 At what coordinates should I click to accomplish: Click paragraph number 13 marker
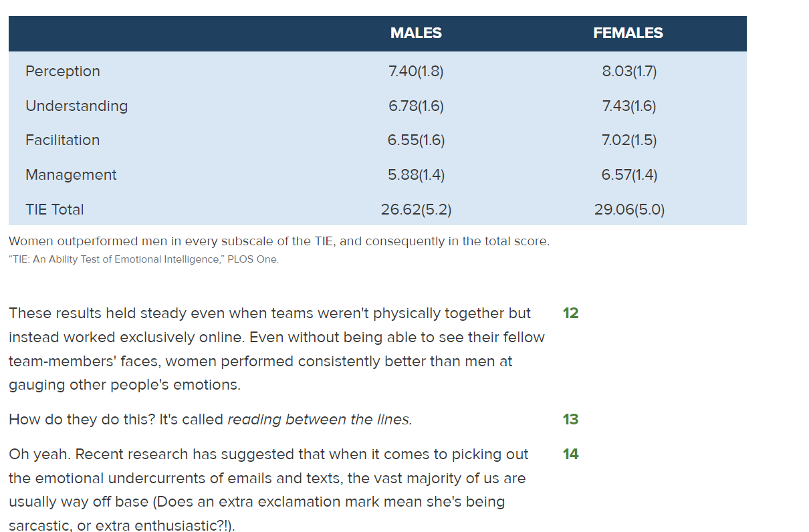coord(570,420)
